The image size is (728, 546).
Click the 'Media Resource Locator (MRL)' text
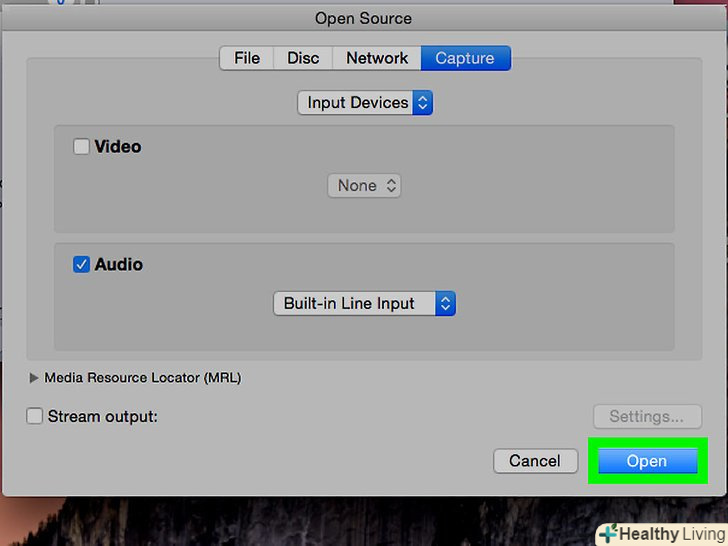pyautogui.click(x=143, y=378)
